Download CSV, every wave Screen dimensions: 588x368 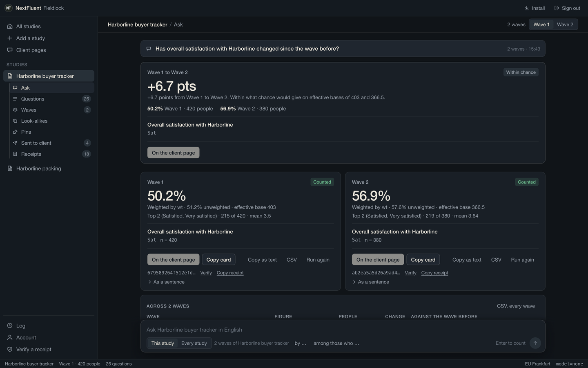(x=516, y=306)
